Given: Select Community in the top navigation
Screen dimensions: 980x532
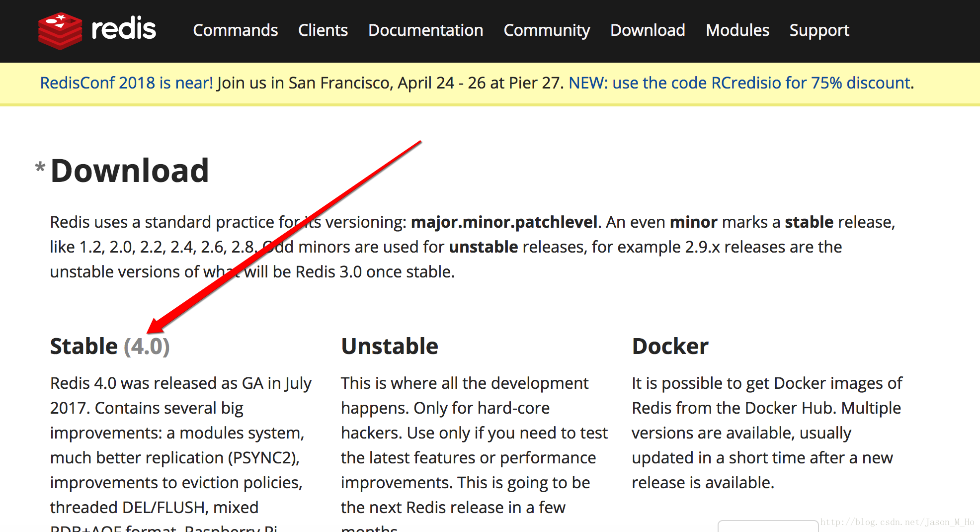Looking at the screenshot, I should tap(547, 30).
